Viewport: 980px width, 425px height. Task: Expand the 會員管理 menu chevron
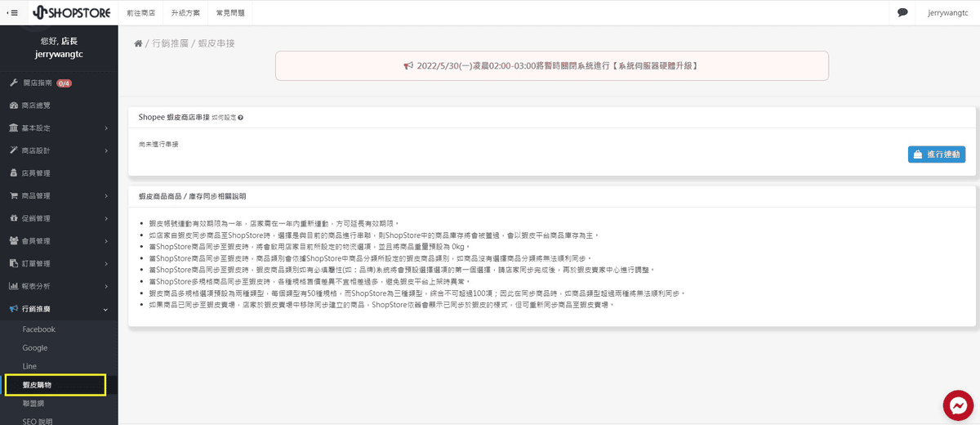106,241
